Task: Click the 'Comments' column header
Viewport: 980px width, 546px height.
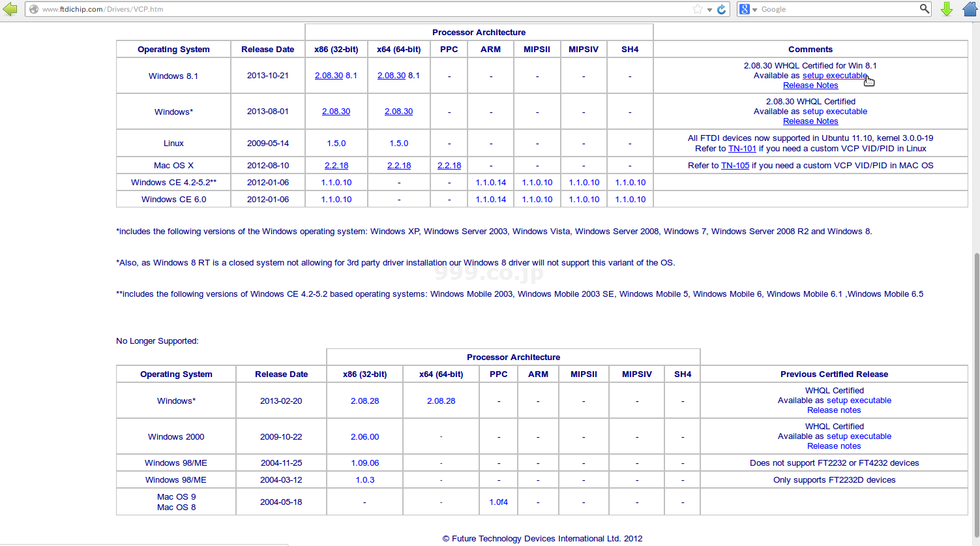Action: 810,50
